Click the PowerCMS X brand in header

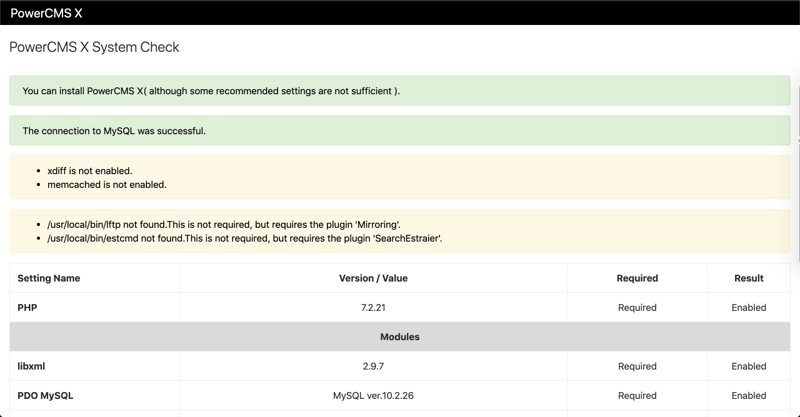pos(46,13)
